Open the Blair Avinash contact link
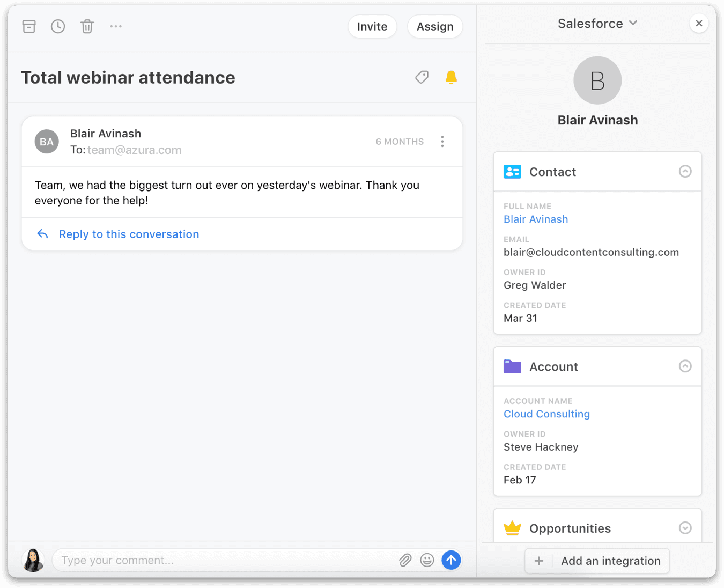Image resolution: width=724 pixels, height=588 pixels. tap(536, 219)
